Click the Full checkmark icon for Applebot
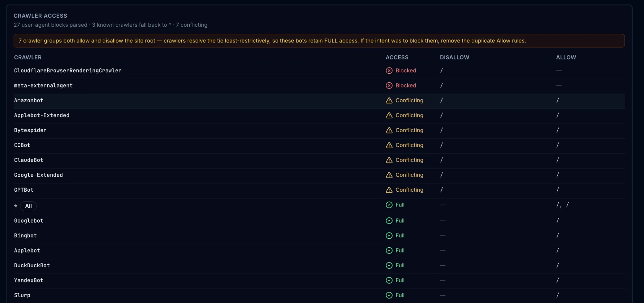This screenshot has height=303, width=644. [x=389, y=251]
